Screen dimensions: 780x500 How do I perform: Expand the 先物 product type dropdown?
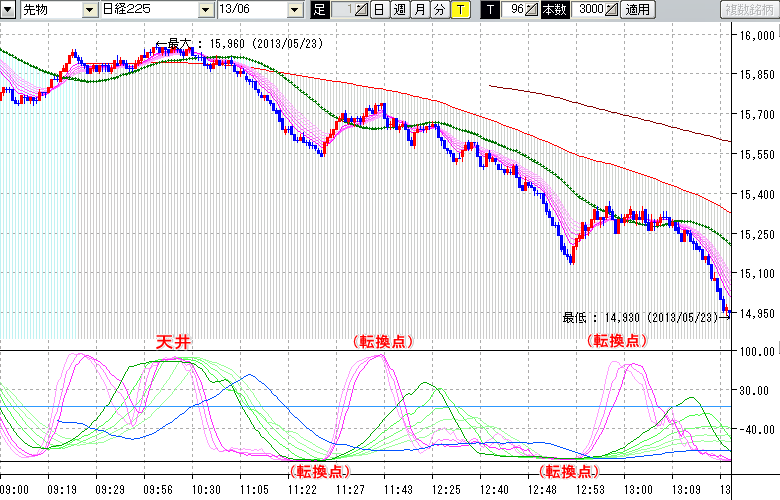click(x=89, y=10)
